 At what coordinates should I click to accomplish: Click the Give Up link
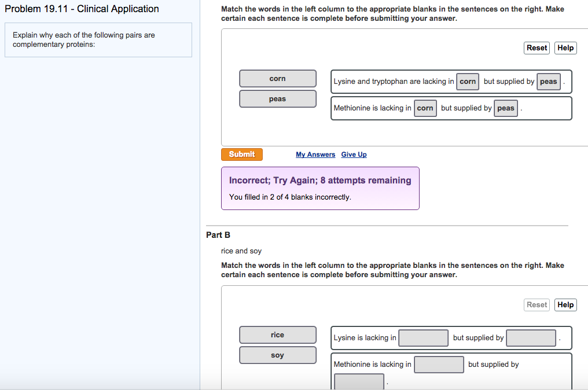[354, 154]
